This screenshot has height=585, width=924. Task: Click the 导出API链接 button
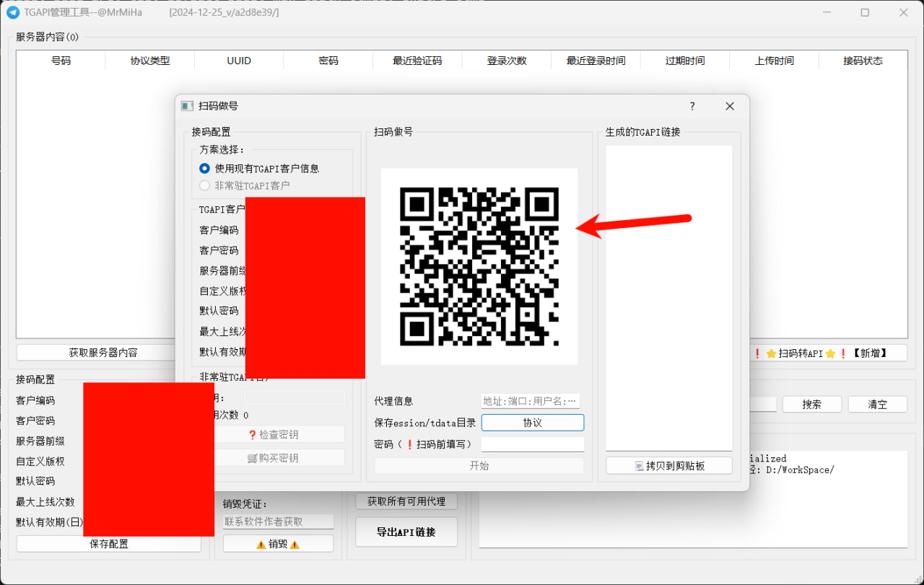coord(406,532)
